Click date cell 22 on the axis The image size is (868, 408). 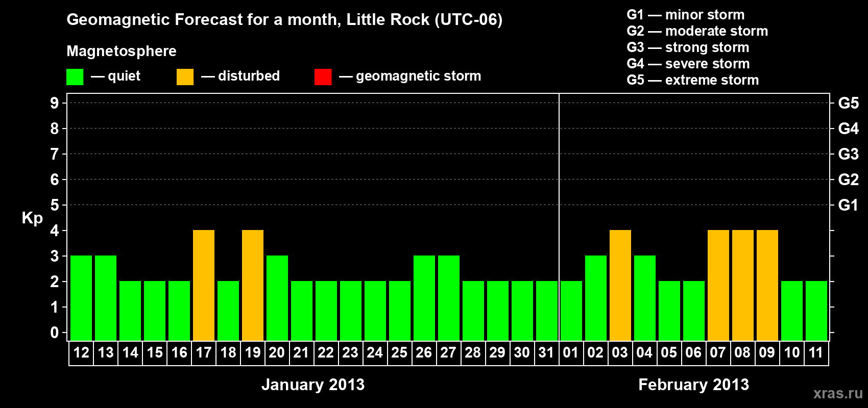click(x=326, y=353)
